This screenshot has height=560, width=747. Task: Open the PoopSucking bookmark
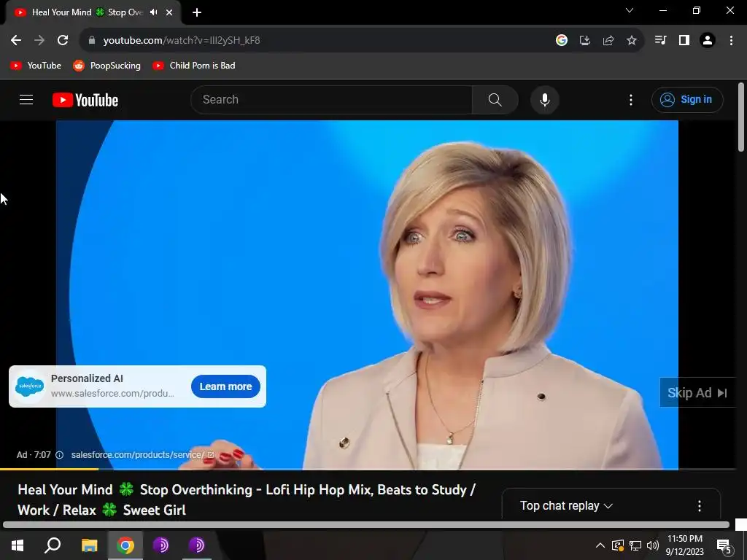click(x=107, y=66)
